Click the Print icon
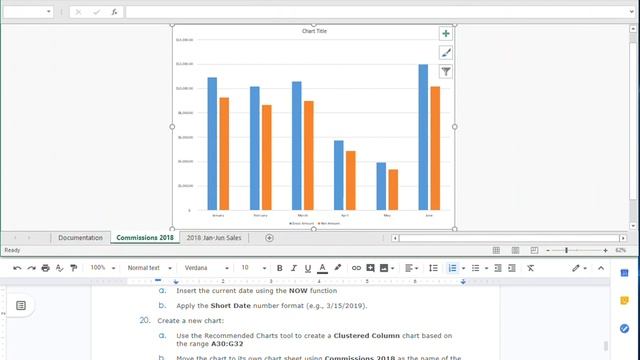The height and width of the screenshot is (360, 640). coord(45,268)
